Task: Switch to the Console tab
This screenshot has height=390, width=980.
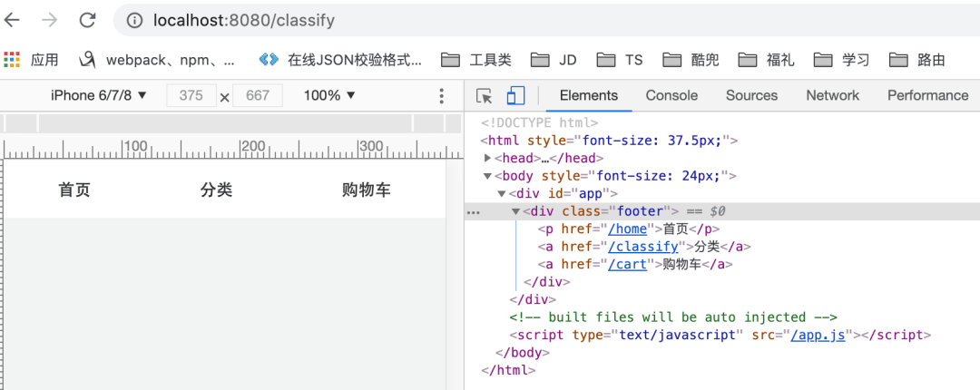Action: pyautogui.click(x=671, y=95)
